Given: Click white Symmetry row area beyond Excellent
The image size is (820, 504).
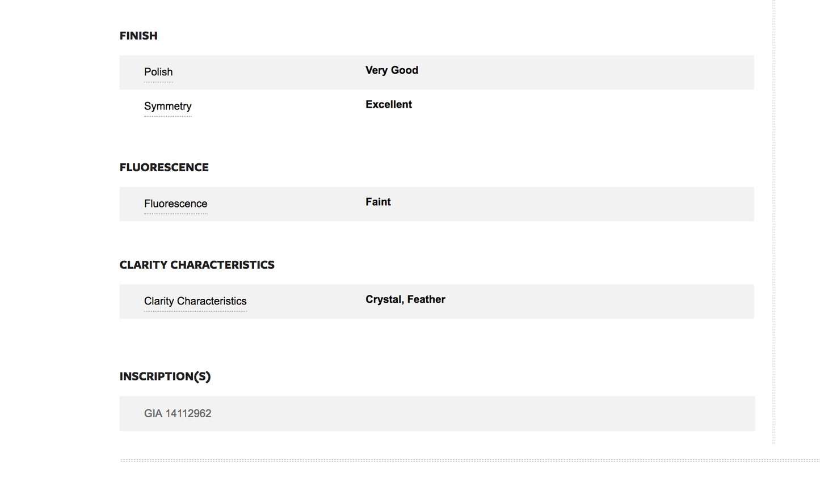Looking at the screenshot, I should [x=584, y=106].
